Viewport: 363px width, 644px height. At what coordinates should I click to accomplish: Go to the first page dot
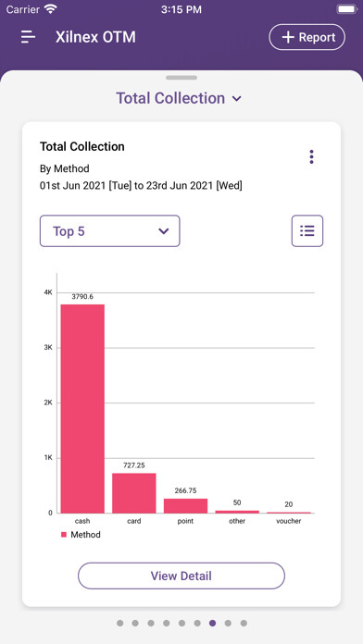pos(120,623)
